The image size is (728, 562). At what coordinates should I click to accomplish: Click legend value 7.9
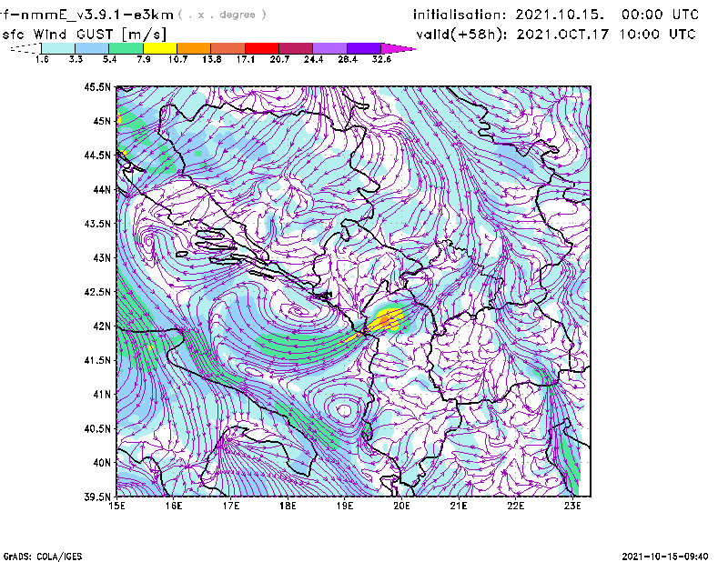[144, 59]
